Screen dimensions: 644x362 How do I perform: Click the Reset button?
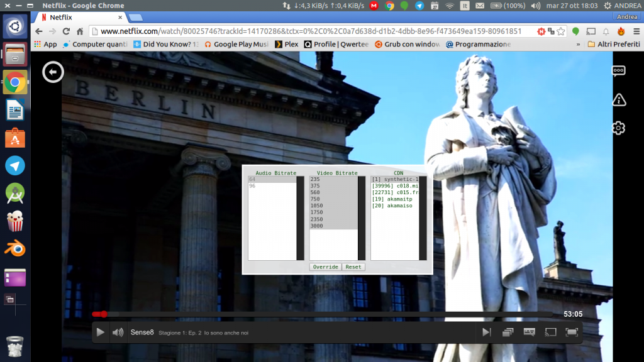353,266
